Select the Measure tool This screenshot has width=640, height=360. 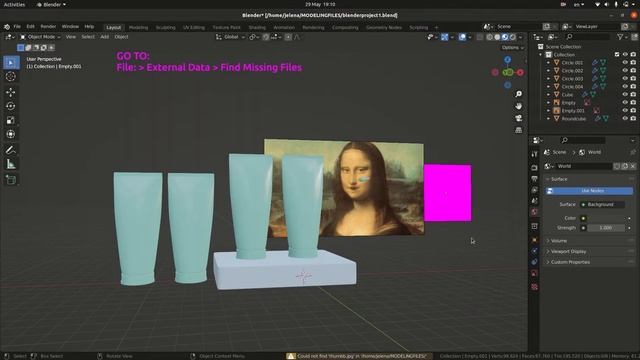(x=11, y=164)
